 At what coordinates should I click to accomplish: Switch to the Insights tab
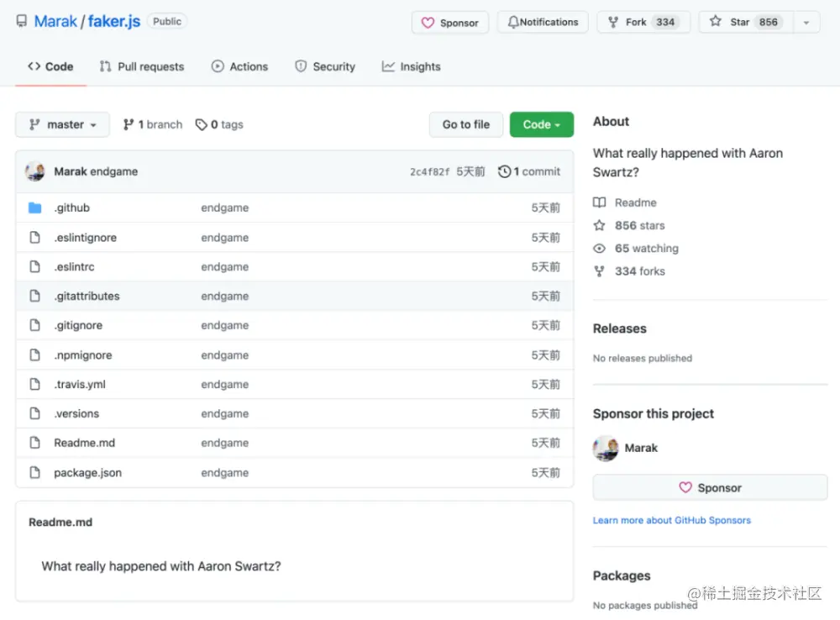coord(412,66)
